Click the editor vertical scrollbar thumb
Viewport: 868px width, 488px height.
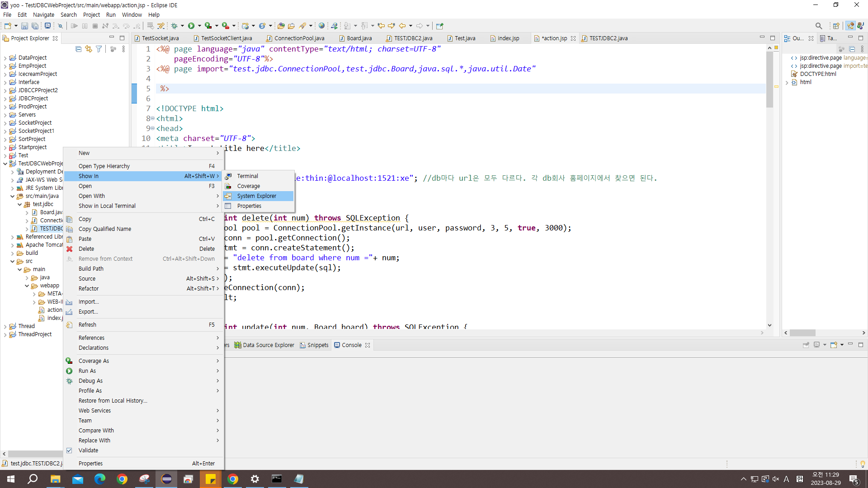click(769, 79)
